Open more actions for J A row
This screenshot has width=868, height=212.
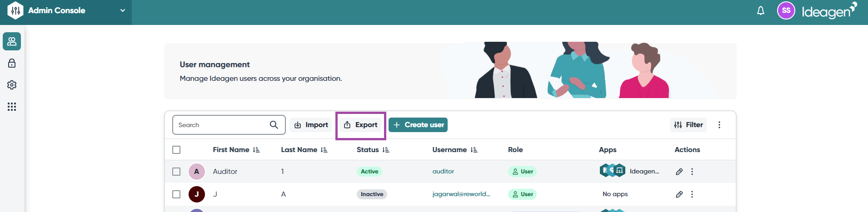pyautogui.click(x=692, y=194)
